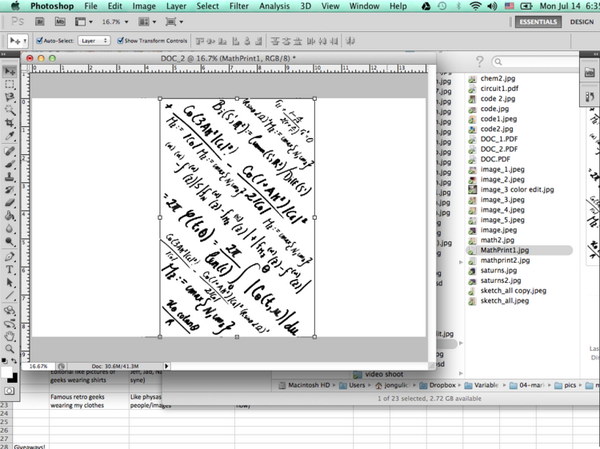Click the top-middle transform handle
600x449 pixels.
pyautogui.click(x=237, y=99)
